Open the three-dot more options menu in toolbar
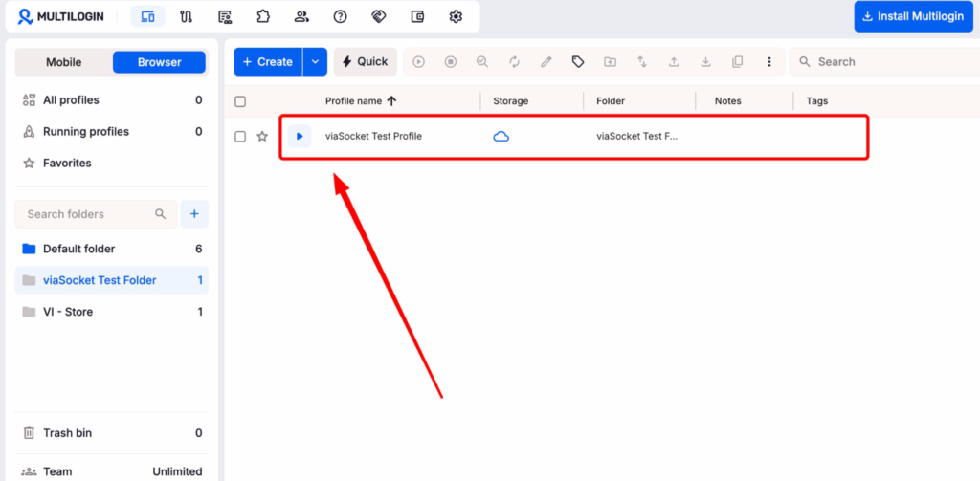Screen dimensions: 980x481 click(x=769, y=62)
